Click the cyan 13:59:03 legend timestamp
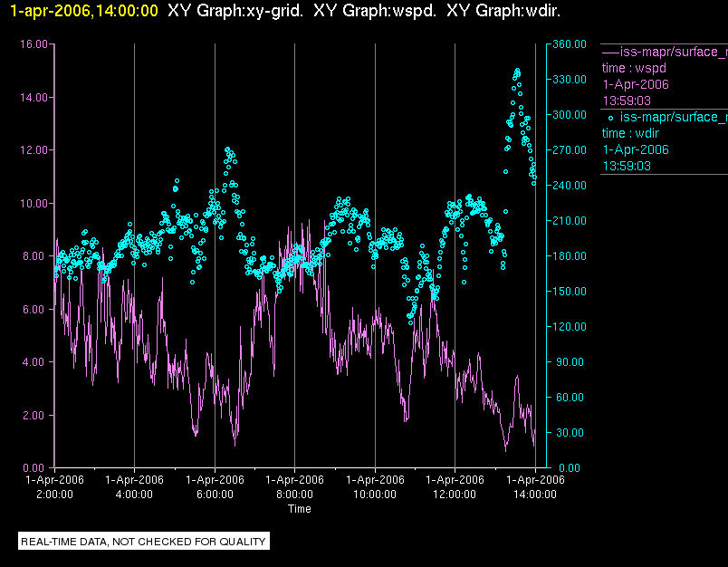This screenshot has width=728, height=567. click(627, 167)
